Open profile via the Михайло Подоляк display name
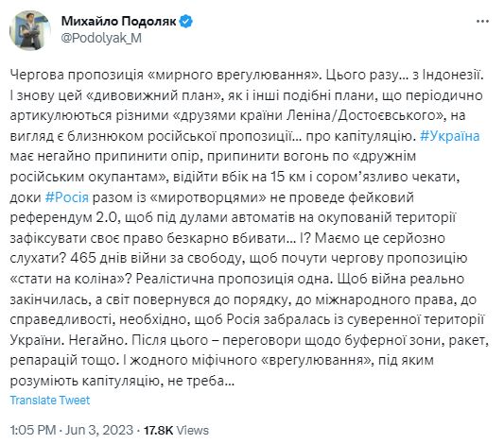Image resolution: width=504 pixels, height=444 pixels. click(x=119, y=22)
